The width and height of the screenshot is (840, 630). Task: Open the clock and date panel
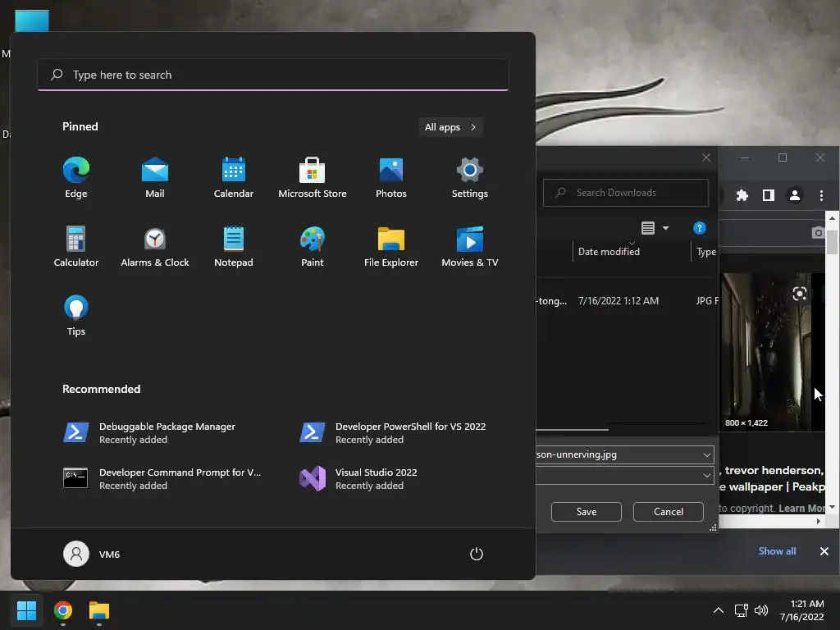[802, 610]
